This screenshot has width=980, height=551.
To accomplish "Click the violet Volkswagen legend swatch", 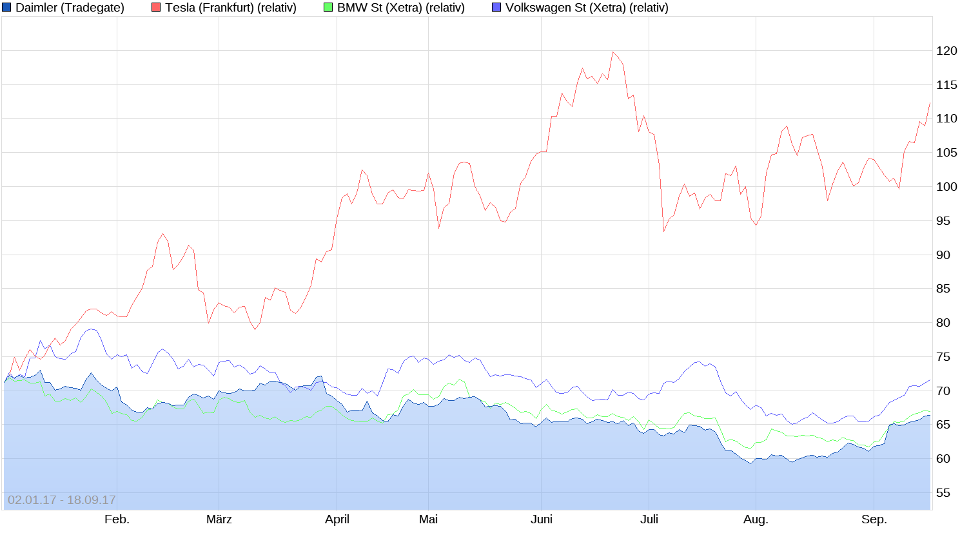I will tap(496, 8).
